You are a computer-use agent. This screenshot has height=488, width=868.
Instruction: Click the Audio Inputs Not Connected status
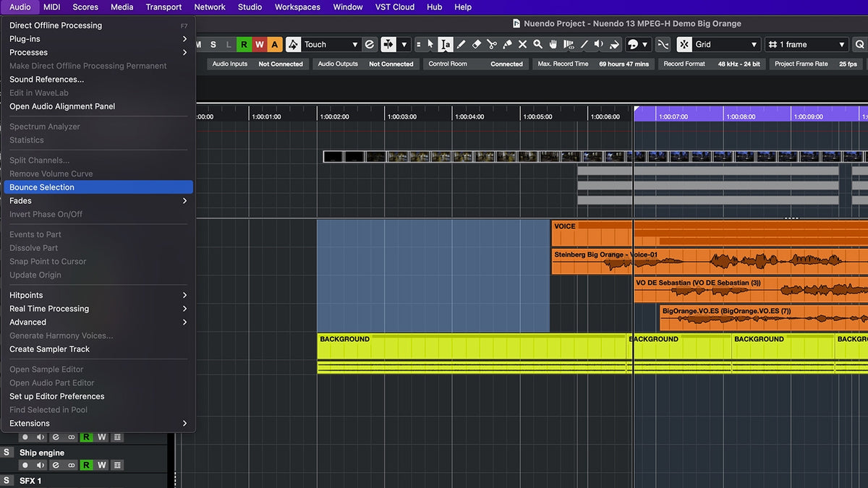257,64
